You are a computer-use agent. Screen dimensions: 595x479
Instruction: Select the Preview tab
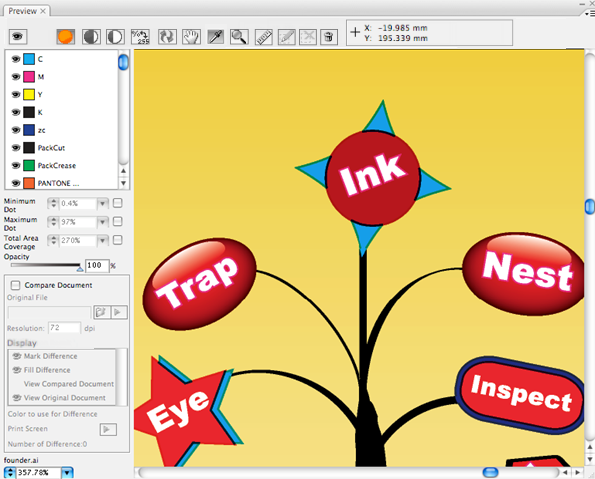[23, 11]
